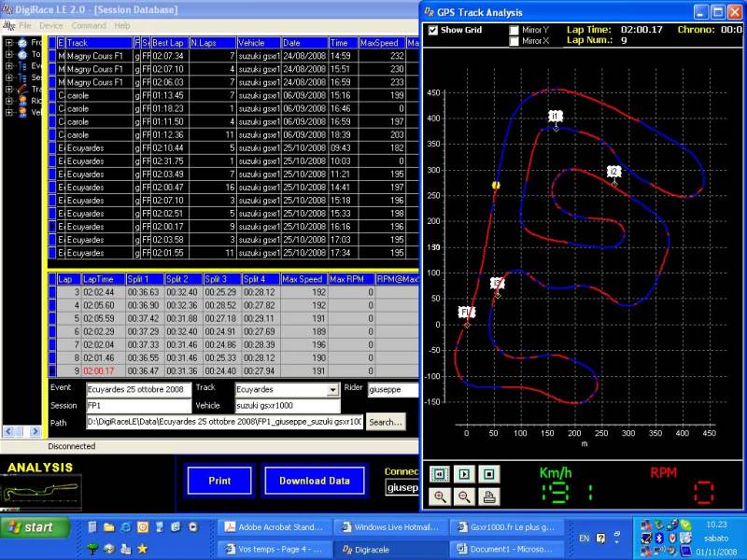This screenshot has width=747, height=560.
Task: Click the N.Laps column header
Action: (x=213, y=43)
